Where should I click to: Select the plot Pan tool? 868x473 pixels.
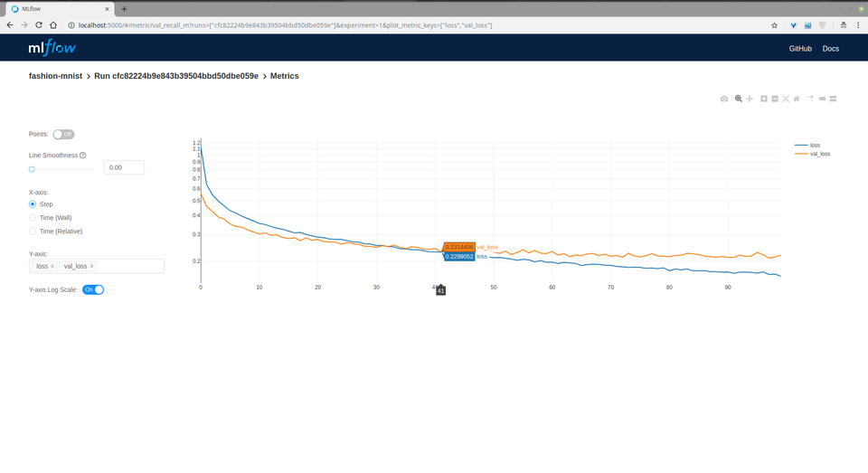click(749, 99)
